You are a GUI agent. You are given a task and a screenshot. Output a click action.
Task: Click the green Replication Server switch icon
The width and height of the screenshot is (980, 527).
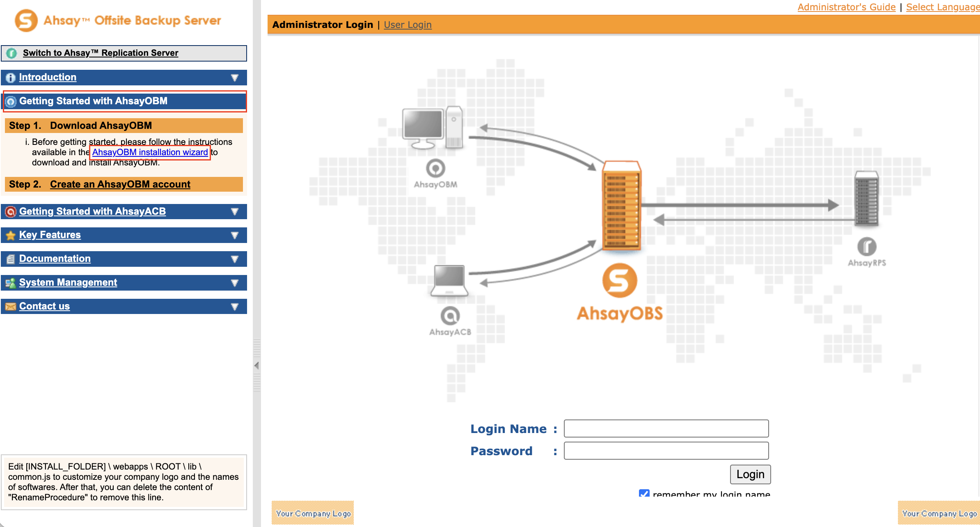12,53
